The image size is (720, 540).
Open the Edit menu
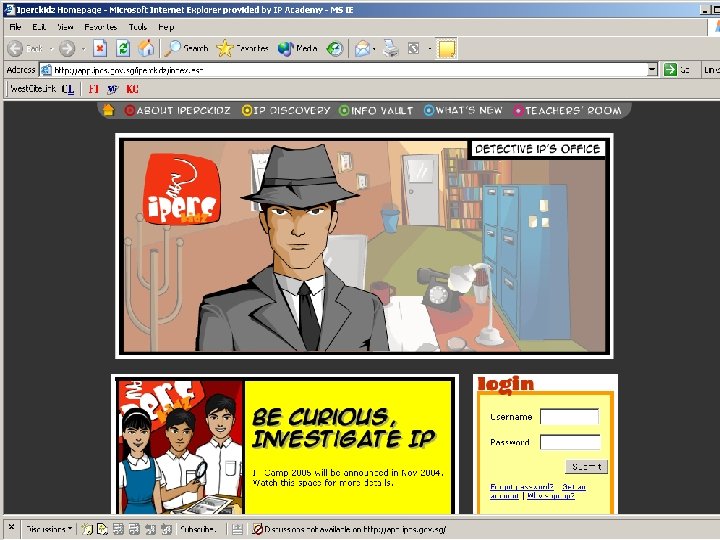click(x=39, y=27)
